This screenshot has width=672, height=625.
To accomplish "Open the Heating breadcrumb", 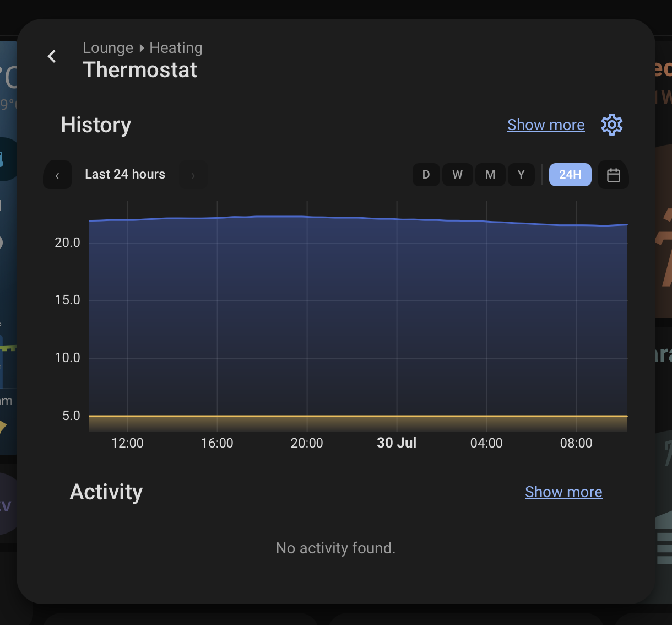I will coord(176,48).
